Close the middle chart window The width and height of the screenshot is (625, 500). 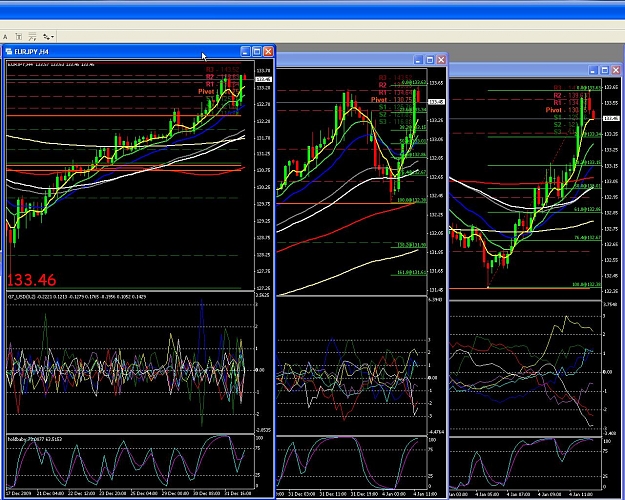[x=441, y=60]
